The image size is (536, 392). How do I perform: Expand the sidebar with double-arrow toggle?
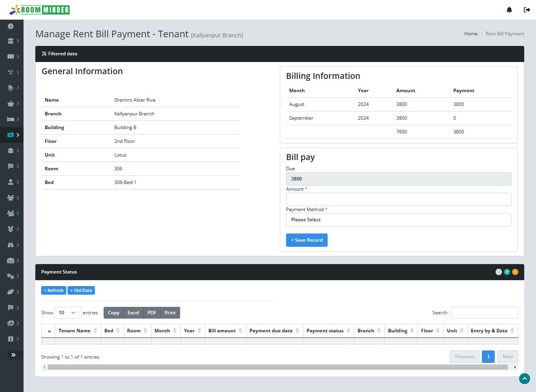13,355
